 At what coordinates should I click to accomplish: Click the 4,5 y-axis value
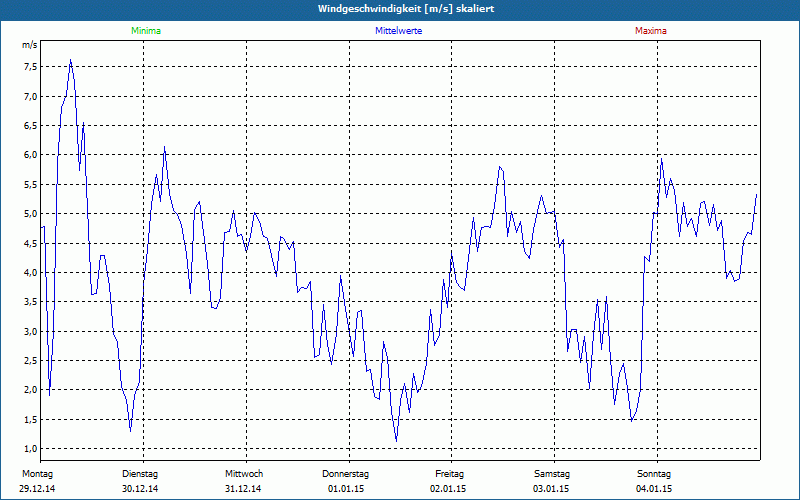30,243
